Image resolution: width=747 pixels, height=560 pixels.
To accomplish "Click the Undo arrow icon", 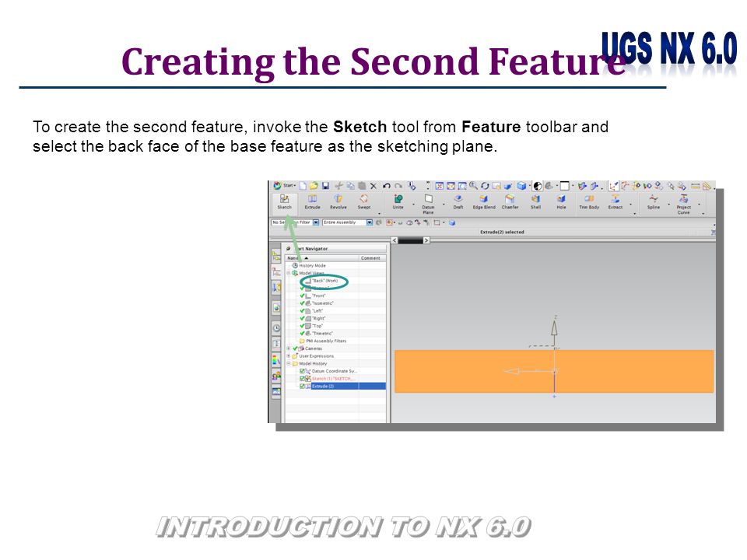I will pos(387,186).
